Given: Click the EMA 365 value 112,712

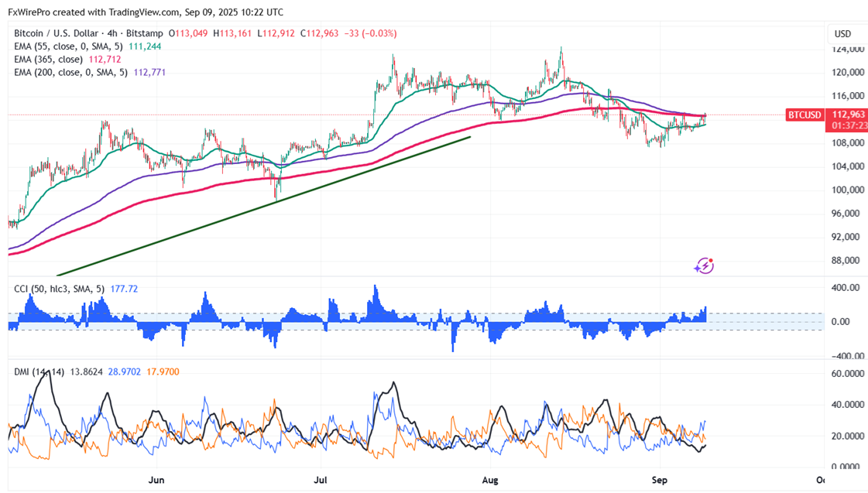Looking at the screenshot, I should tap(105, 59).
